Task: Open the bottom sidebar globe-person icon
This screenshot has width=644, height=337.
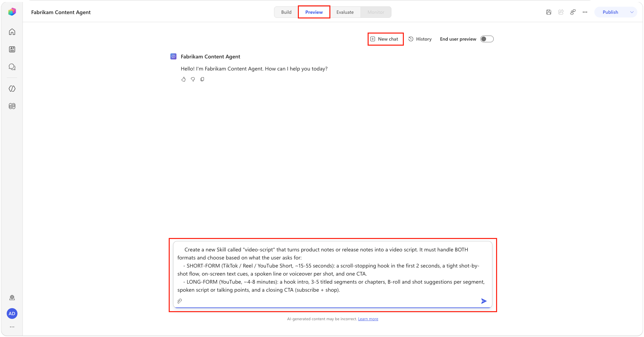Action: coord(12,298)
